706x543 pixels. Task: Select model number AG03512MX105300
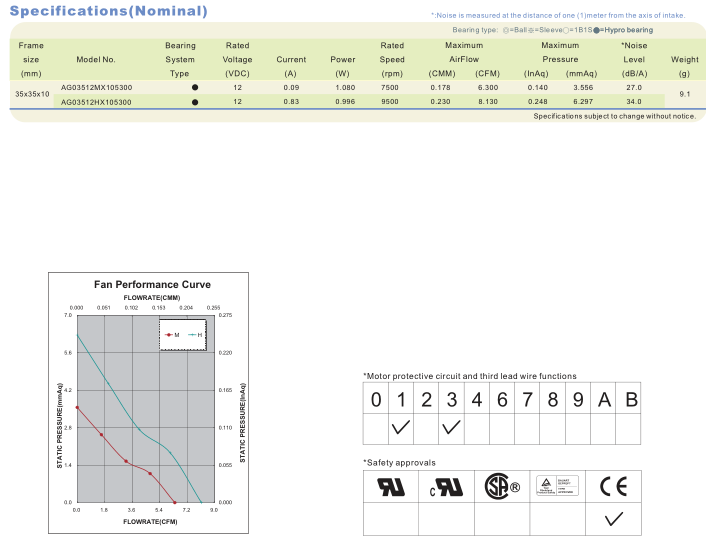click(x=96, y=87)
